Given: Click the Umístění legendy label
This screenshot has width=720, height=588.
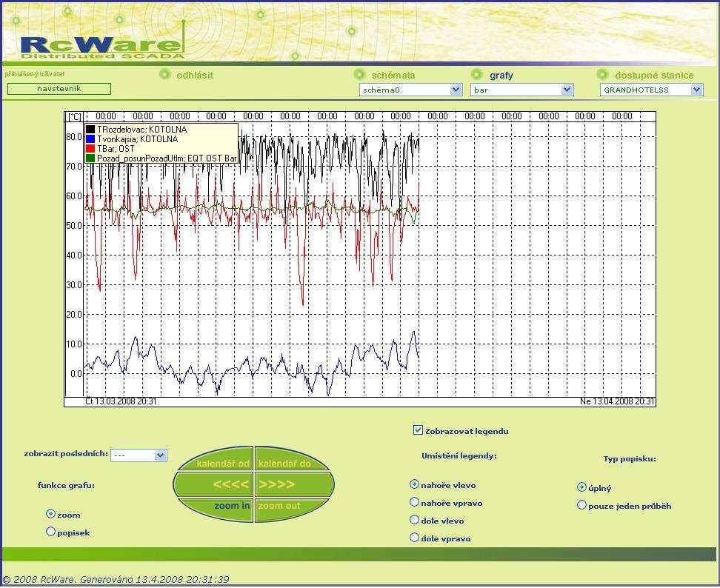Looking at the screenshot, I should click(x=459, y=456).
